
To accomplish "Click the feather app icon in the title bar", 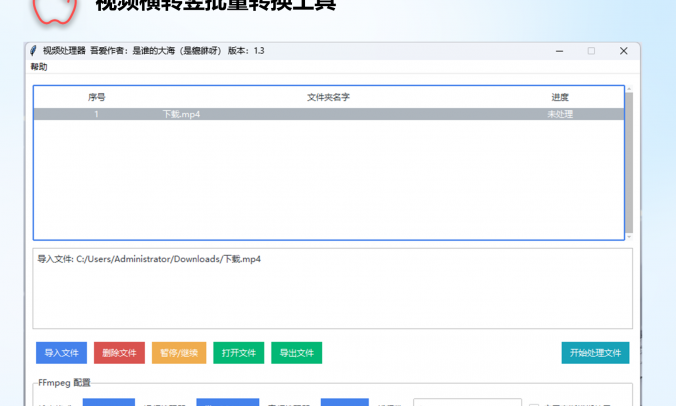I will click(x=33, y=51).
